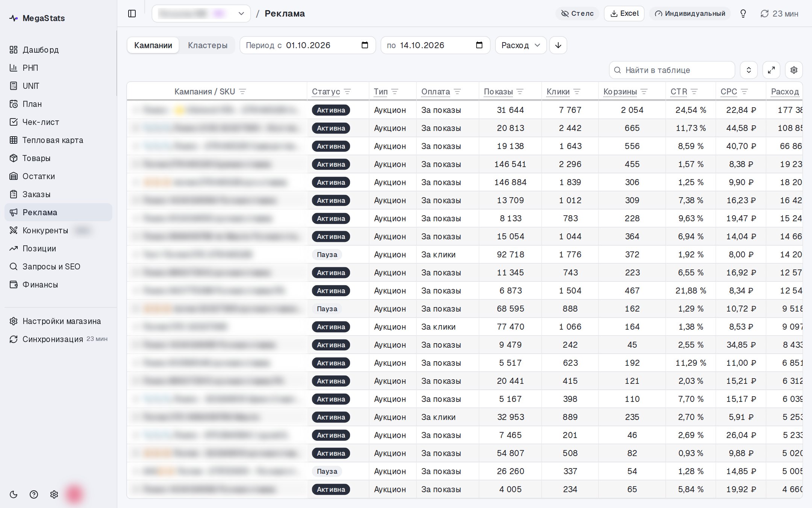
Task: Open the План page
Action: click(x=58, y=104)
